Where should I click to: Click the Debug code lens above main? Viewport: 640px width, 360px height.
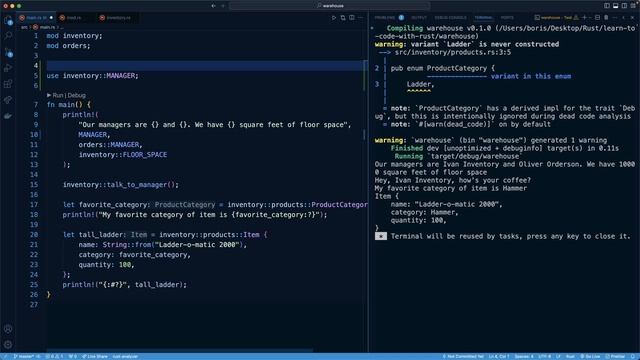(x=77, y=95)
